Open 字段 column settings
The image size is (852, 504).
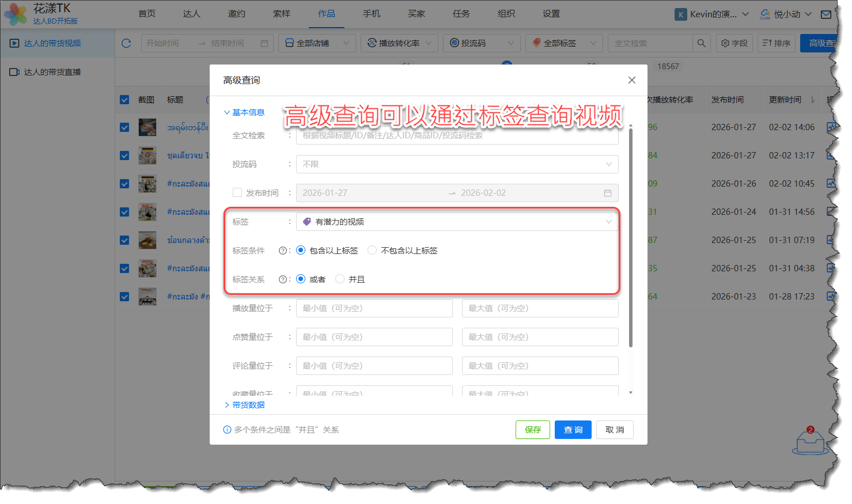(x=734, y=43)
